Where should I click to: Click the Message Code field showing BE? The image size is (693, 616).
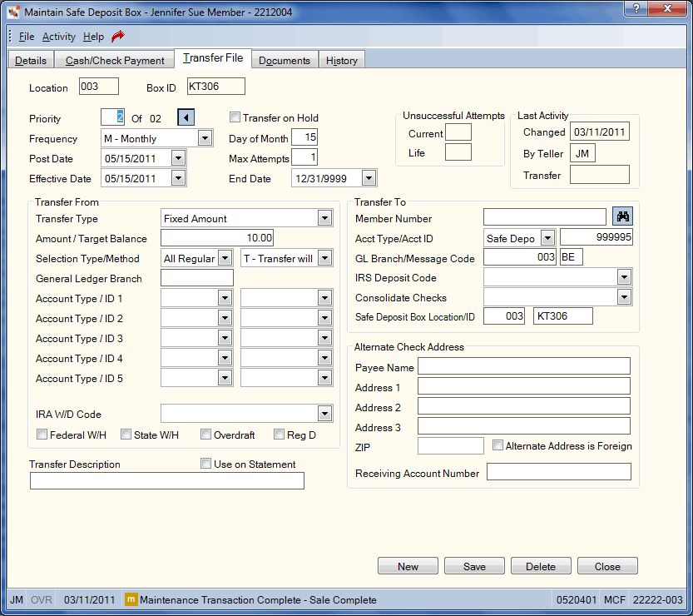tap(572, 257)
